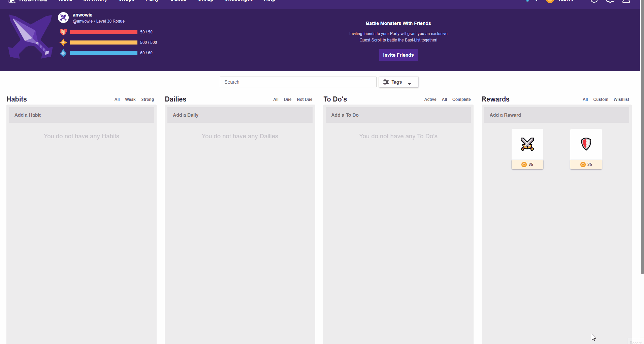Click the Add a Habit field
644x344 pixels.
tap(82, 115)
